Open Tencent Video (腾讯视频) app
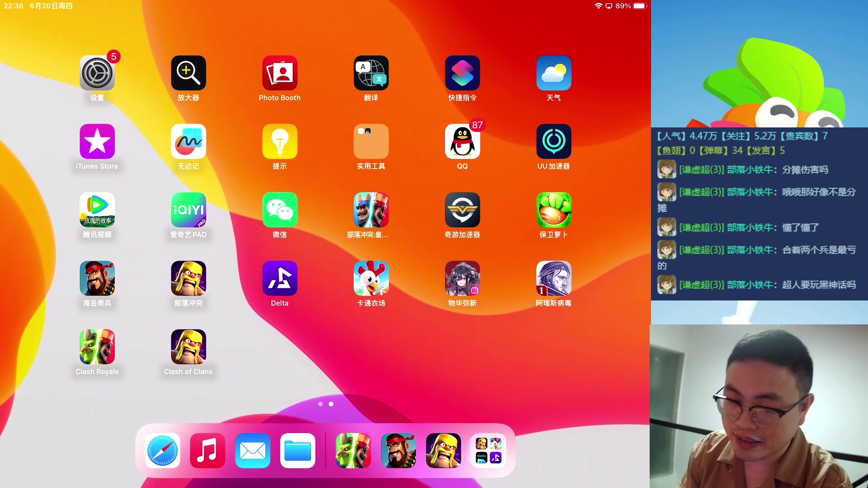The image size is (868, 488). [97, 210]
